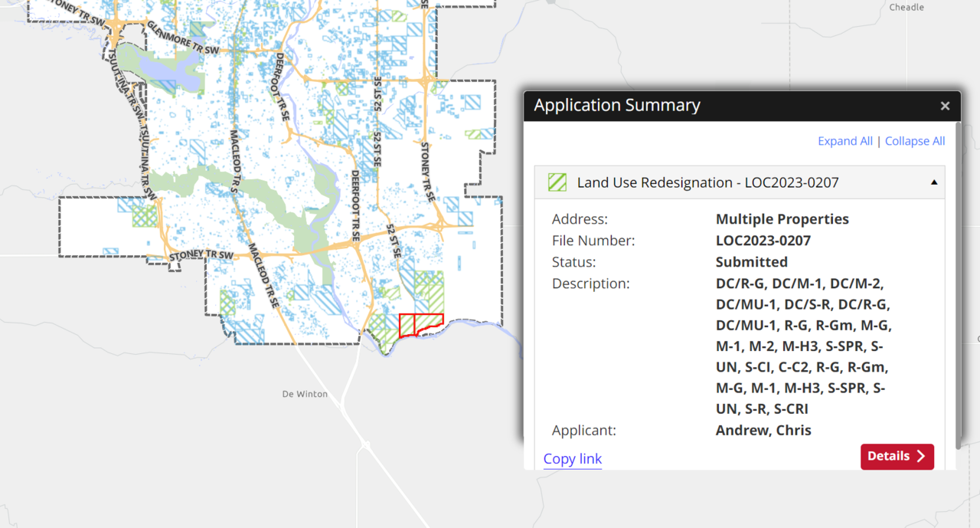
Task: Click the applicant name Andrew, Chris
Action: [x=763, y=430]
